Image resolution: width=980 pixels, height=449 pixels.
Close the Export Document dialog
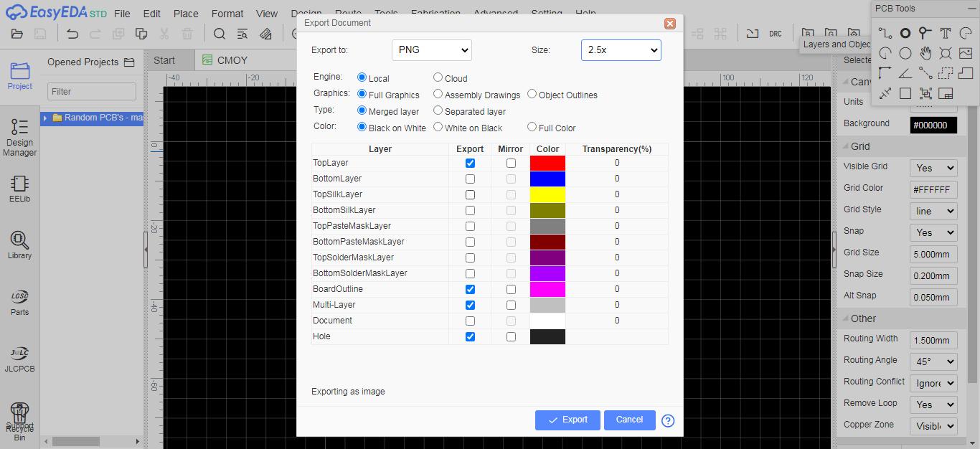coord(670,24)
